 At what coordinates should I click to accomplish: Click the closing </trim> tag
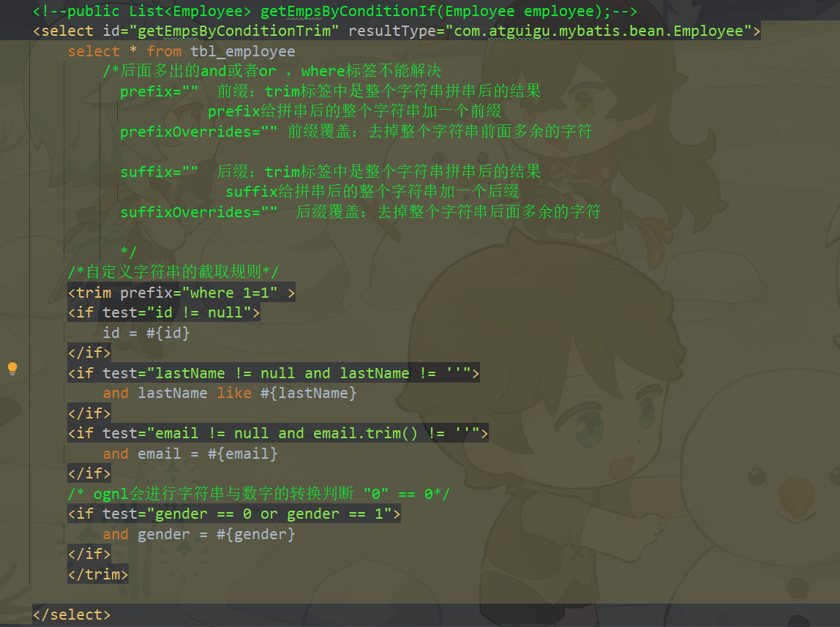point(98,574)
